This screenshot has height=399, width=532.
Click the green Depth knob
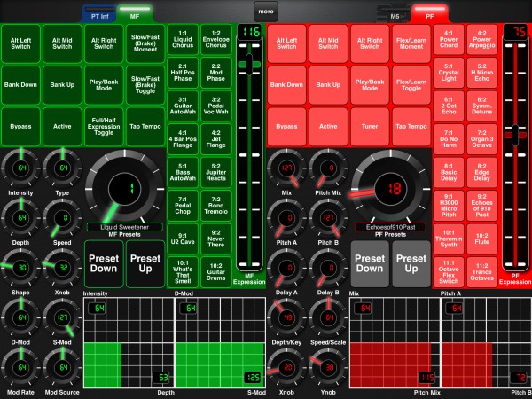pos(20,218)
